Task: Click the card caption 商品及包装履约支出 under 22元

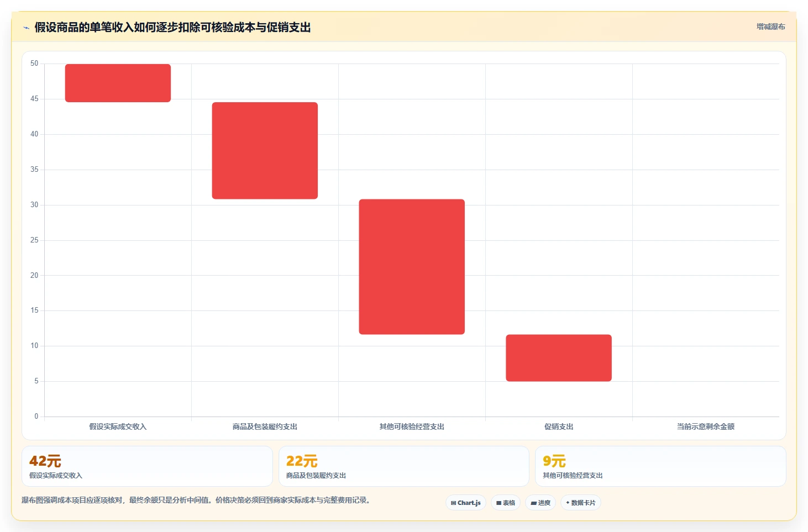Action: [316, 475]
